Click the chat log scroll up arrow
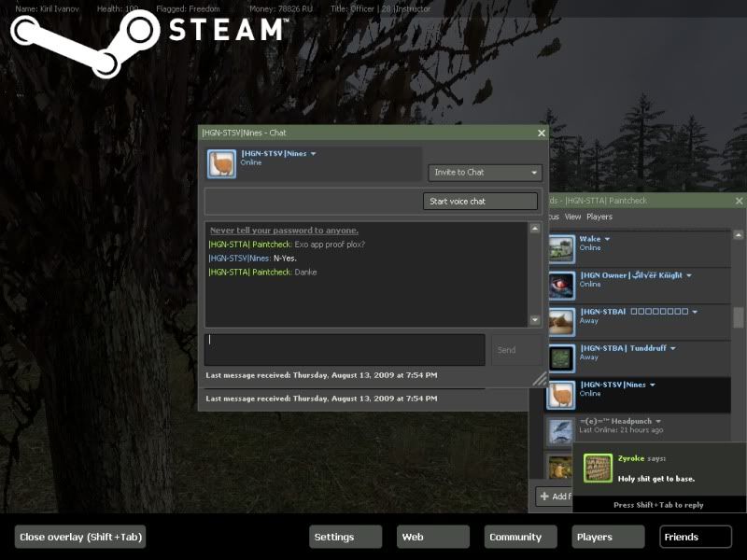The height and width of the screenshot is (560, 747). (535, 229)
